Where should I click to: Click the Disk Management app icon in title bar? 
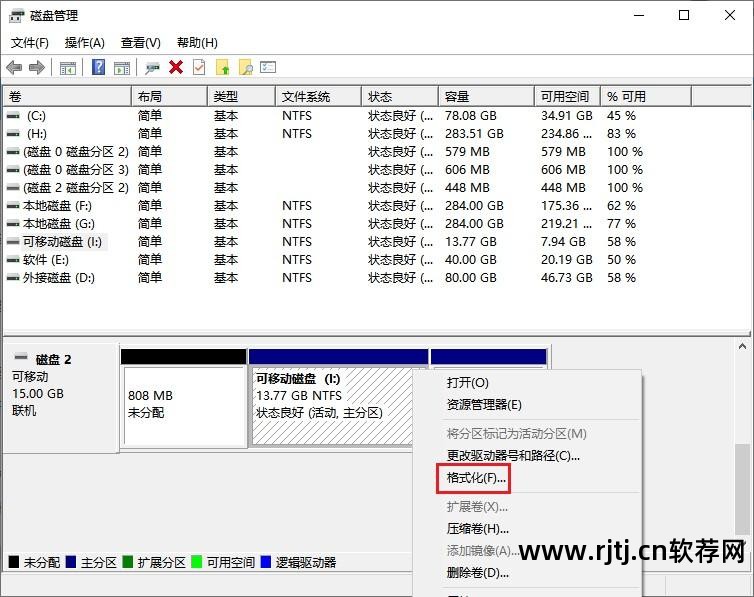coord(16,16)
